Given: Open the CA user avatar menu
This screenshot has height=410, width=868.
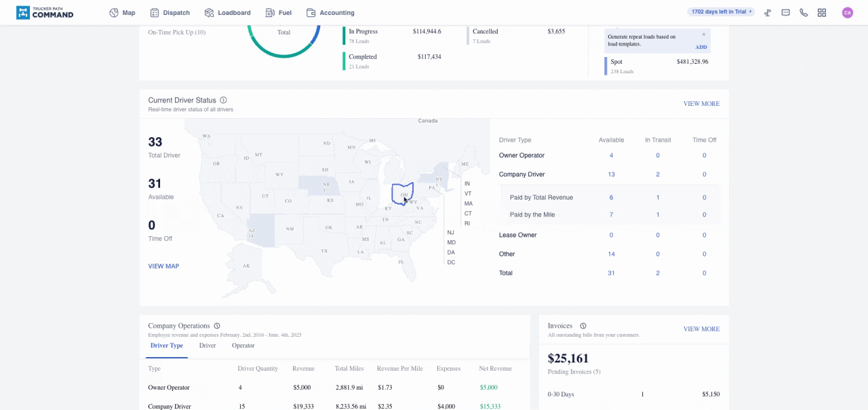Looking at the screenshot, I should coord(847,13).
